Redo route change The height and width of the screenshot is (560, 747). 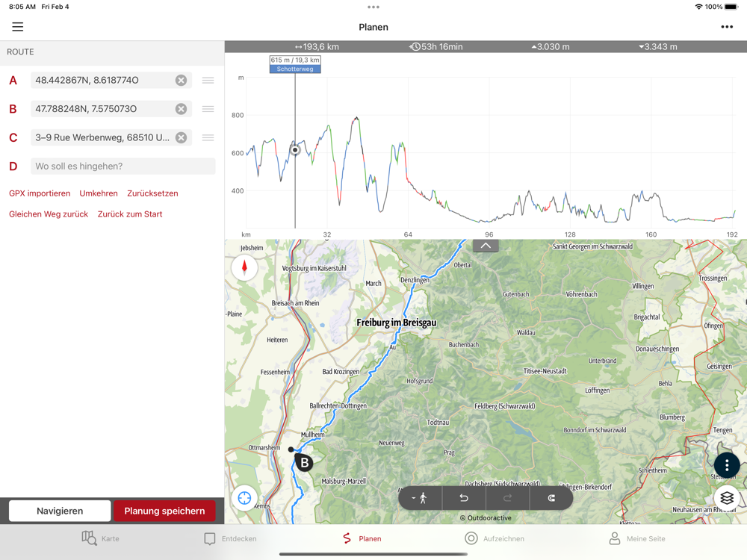(x=507, y=498)
